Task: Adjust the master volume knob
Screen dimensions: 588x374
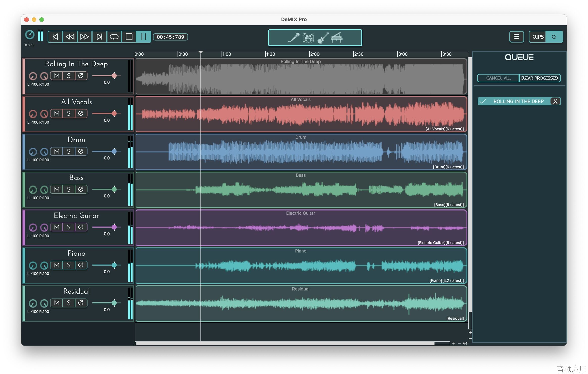Action: (30, 35)
